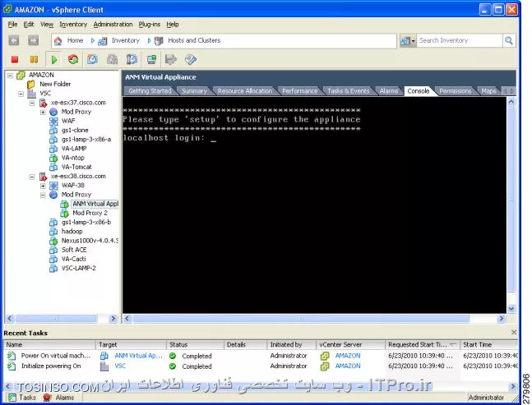Click the AMAZON vCenter root icon

pyautogui.click(x=21, y=75)
